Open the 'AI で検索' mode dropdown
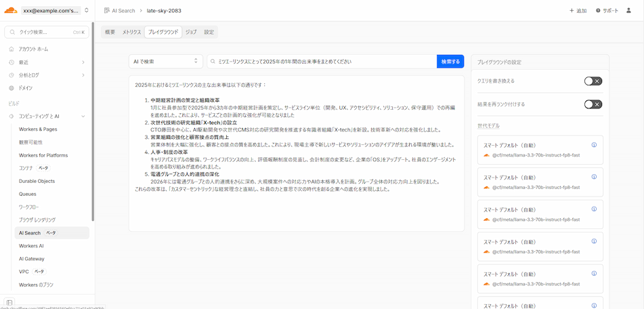The width and height of the screenshot is (644, 309). [165, 62]
